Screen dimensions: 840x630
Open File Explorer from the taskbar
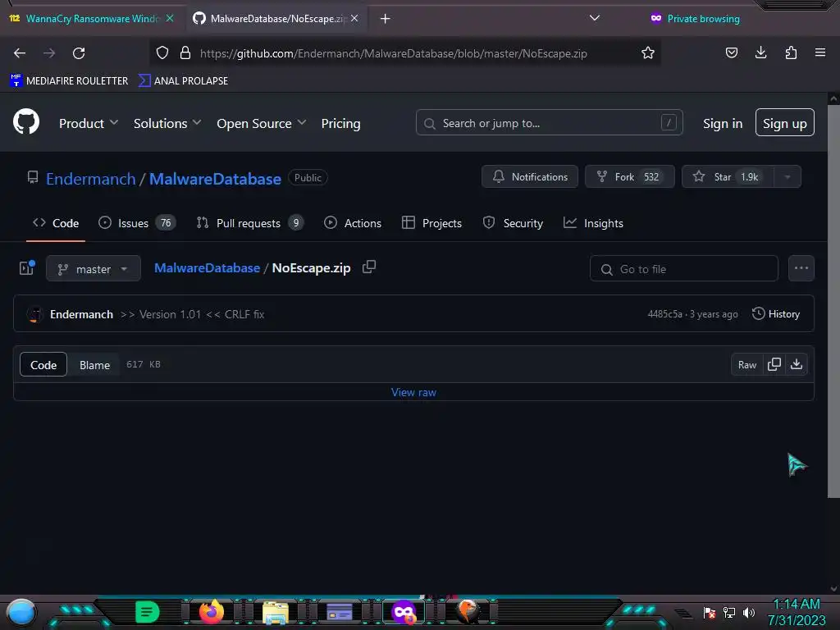[276, 612]
